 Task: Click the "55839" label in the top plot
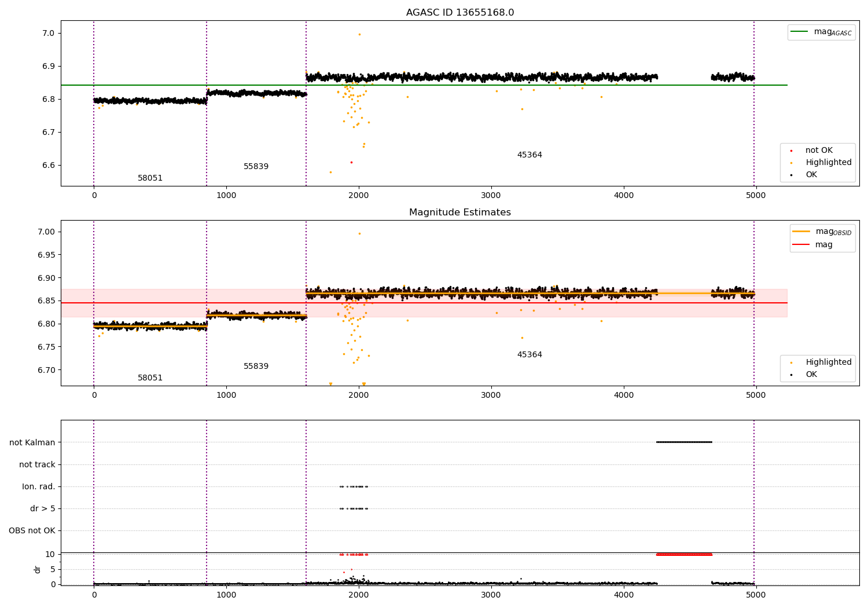(x=256, y=167)
